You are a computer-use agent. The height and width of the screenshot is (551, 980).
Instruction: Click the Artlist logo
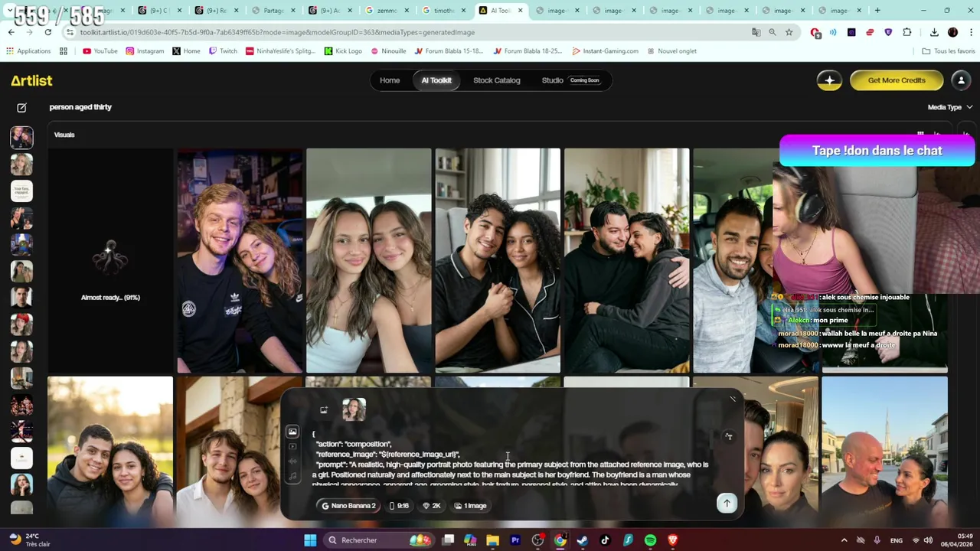31,80
